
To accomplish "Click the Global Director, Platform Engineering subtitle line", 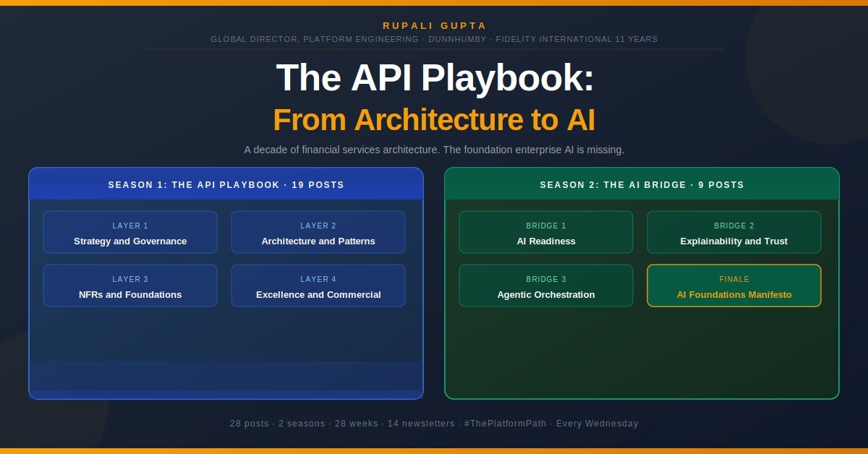I will [434, 39].
